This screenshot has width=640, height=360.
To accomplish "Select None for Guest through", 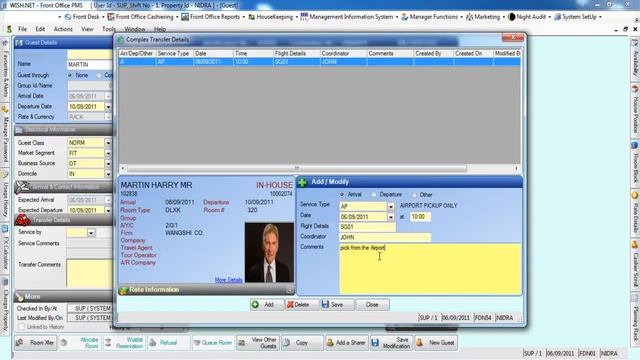I will pyautogui.click(x=70, y=76).
